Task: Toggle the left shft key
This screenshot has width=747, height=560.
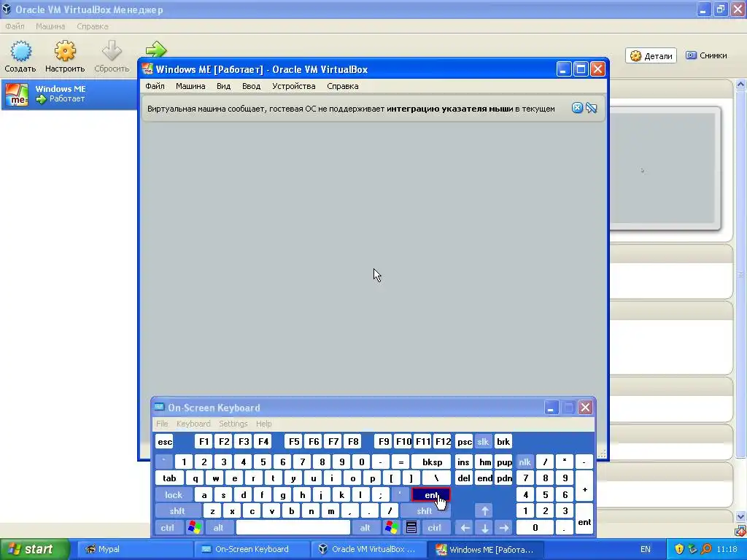Action: tap(177, 511)
